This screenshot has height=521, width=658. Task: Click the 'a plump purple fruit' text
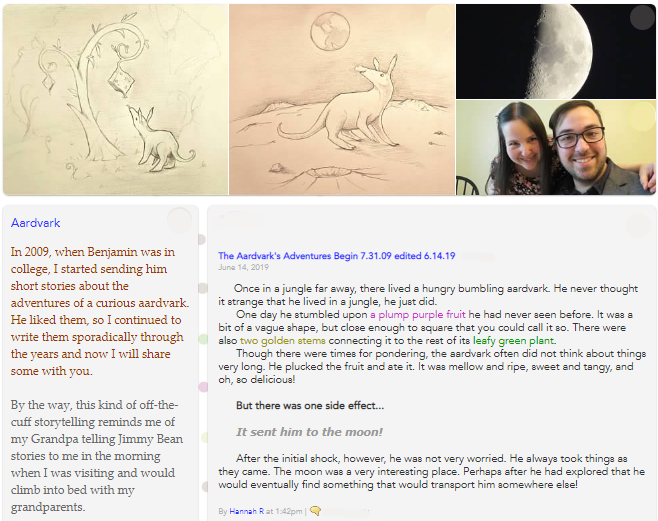(418, 315)
